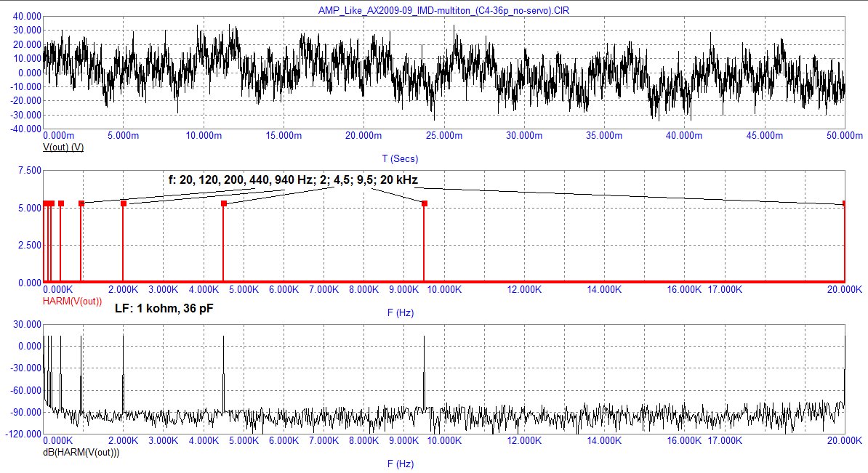Click the 9.5 kHz spike peak in dB plot
The image size is (868, 473).
424,336
